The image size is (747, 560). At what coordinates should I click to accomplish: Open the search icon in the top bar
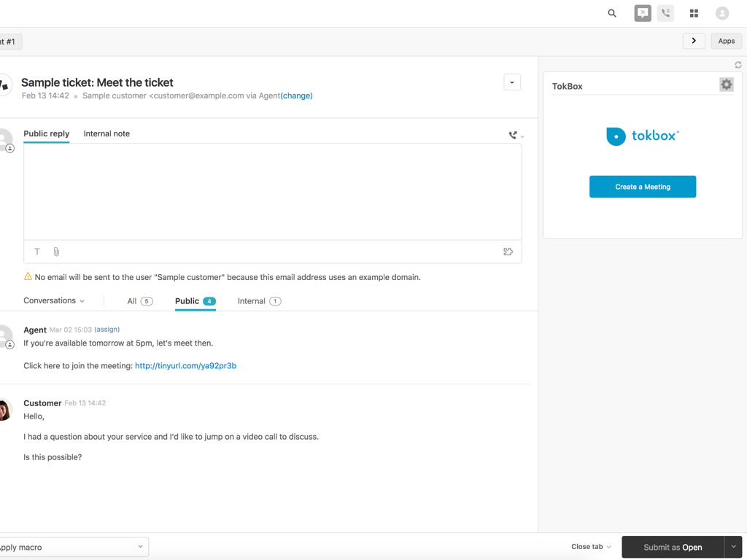click(611, 13)
